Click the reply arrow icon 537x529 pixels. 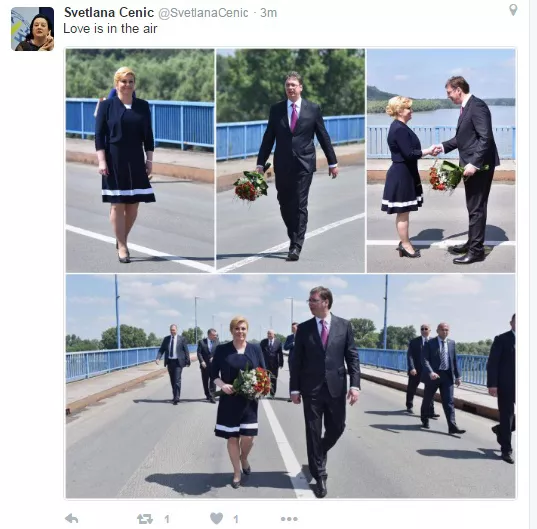pos(72,518)
